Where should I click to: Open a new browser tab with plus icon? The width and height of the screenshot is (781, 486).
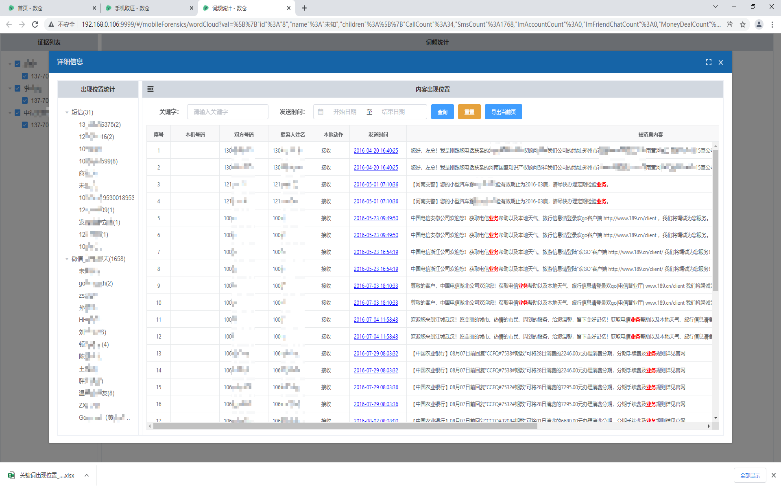tap(304, 7)
